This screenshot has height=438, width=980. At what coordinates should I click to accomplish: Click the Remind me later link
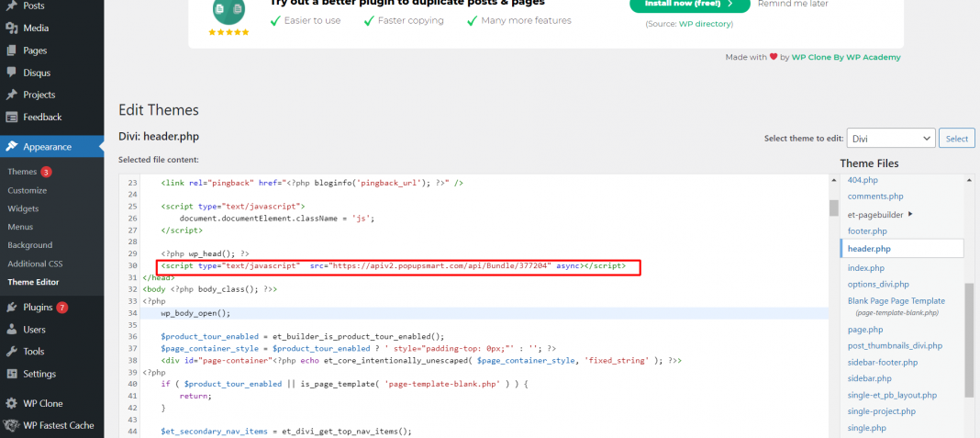(x=793, y=4)
